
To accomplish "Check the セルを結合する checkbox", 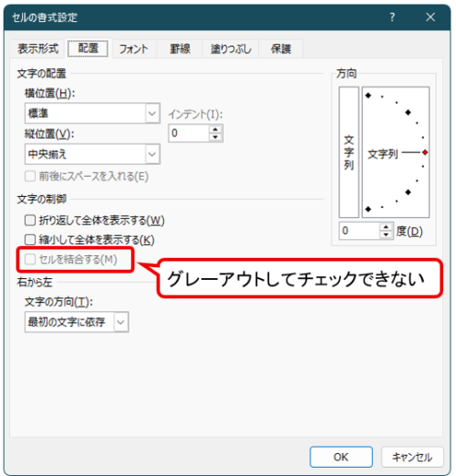I will click(30, 259).
